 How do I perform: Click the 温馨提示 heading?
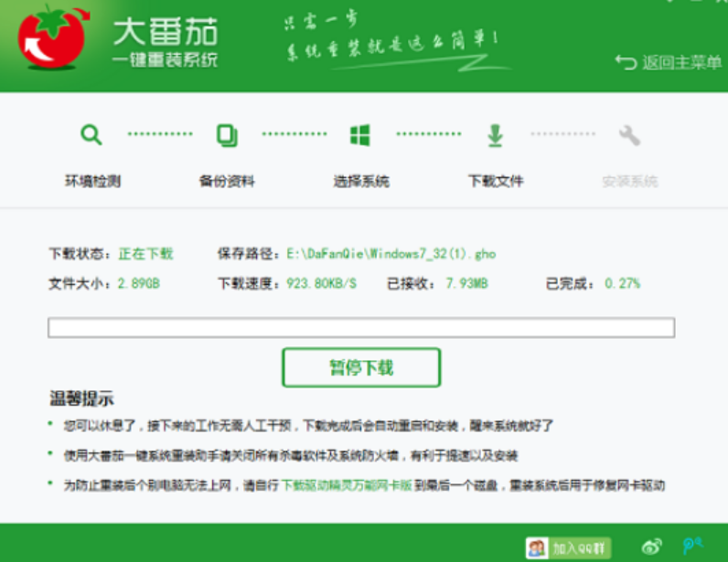click(81, 398)
